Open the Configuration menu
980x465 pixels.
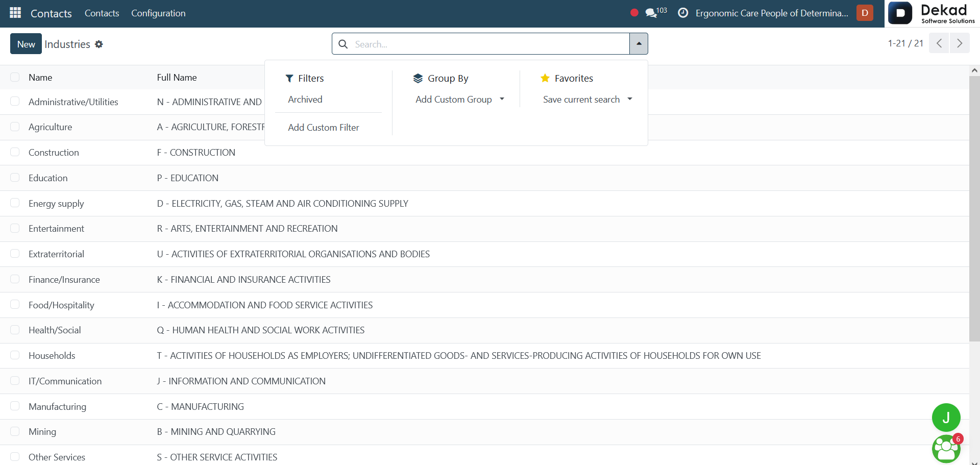158,13
